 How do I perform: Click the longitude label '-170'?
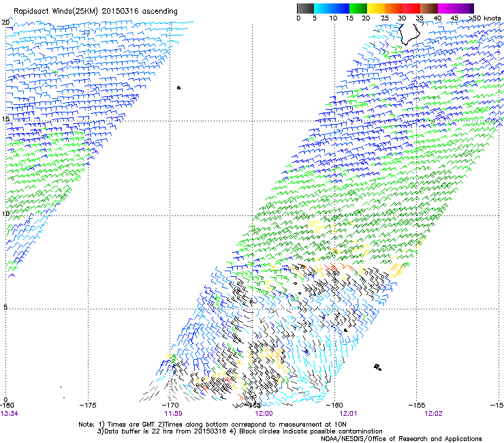click(170, 406)
